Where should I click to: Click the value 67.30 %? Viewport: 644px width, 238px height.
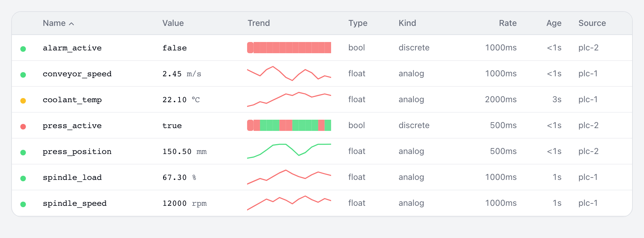179,177
